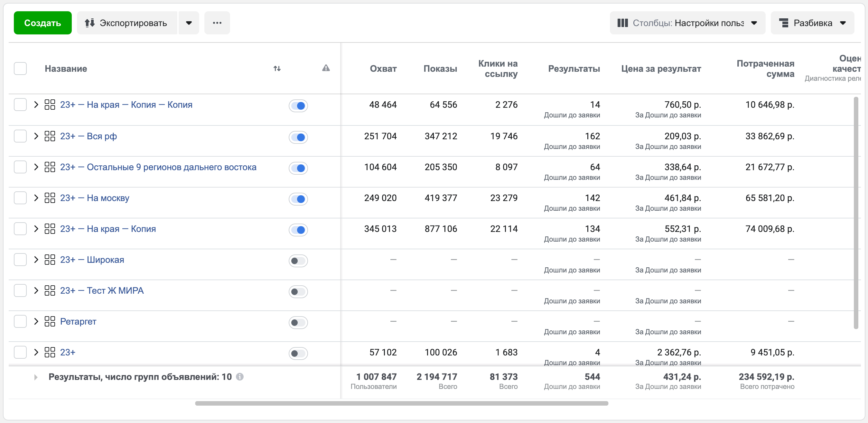This screenshot has height=423, width=868.
Task: Click the warning triangle column icon
Action: click(x=325, y=68)
